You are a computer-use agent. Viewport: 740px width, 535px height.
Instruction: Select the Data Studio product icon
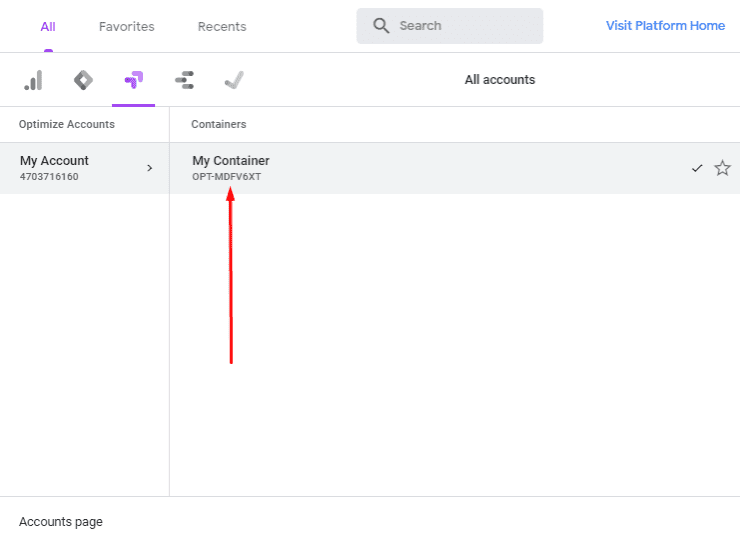pos(184,80)
